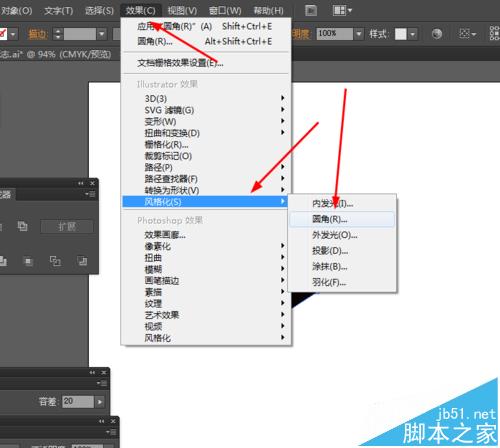
Task: Open the 窗口(W) menu
Action: [225, 11]
